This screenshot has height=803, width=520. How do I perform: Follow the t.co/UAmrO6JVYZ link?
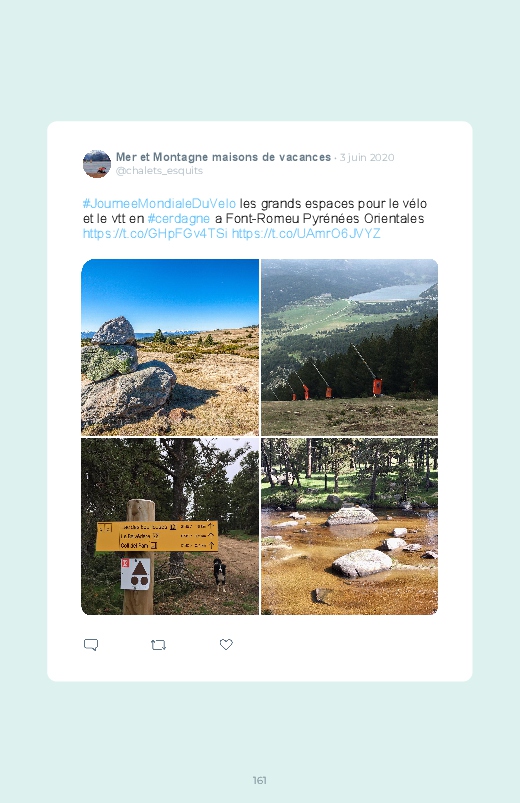pos(306,234)
